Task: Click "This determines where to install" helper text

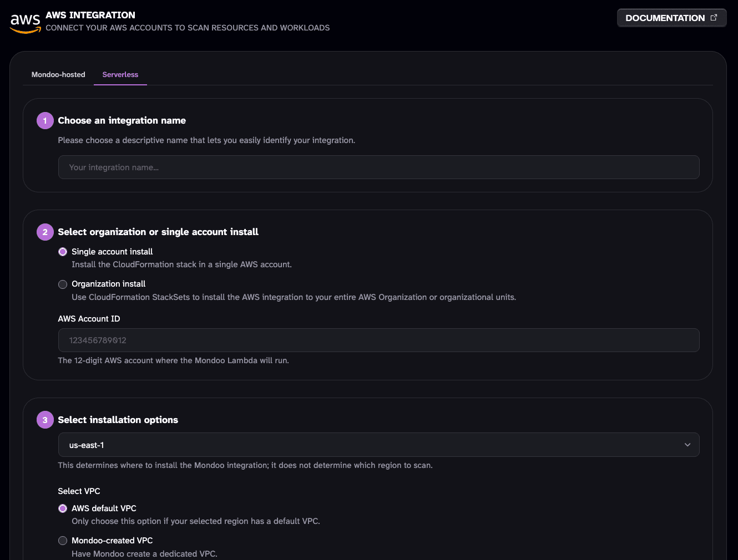Action: 245,465
